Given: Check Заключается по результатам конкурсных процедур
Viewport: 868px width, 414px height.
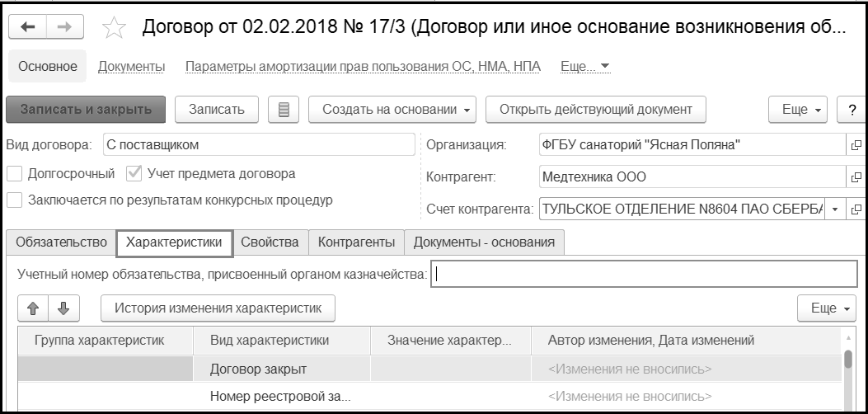Looking at the screenshot, I should point(14,200).
